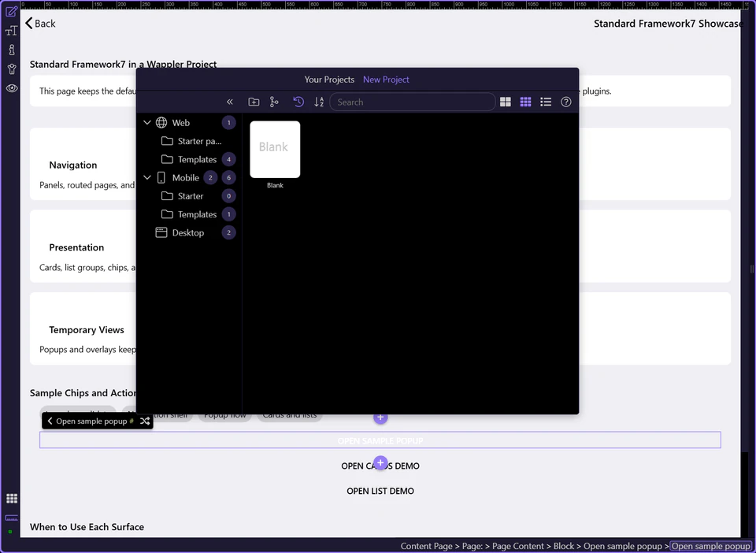This screenshot has width=756, height=553.
Task: Switch to small grid view icon
Action: pos(525,102)
